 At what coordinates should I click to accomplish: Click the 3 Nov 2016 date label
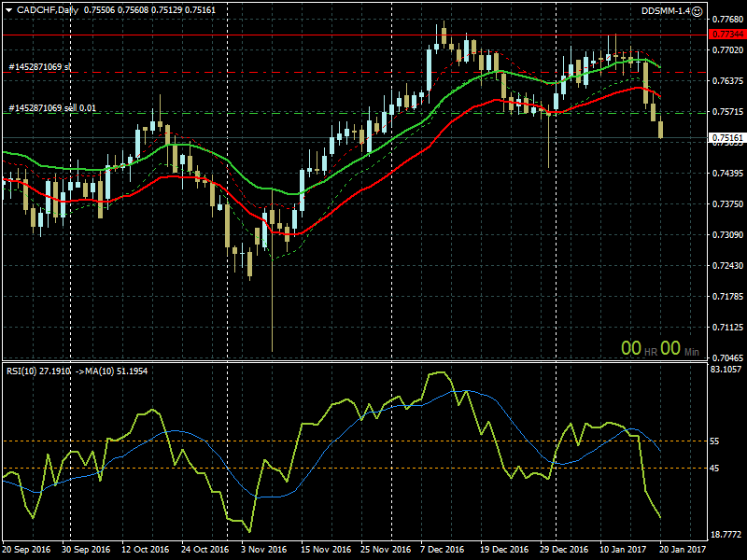[264, 550]
